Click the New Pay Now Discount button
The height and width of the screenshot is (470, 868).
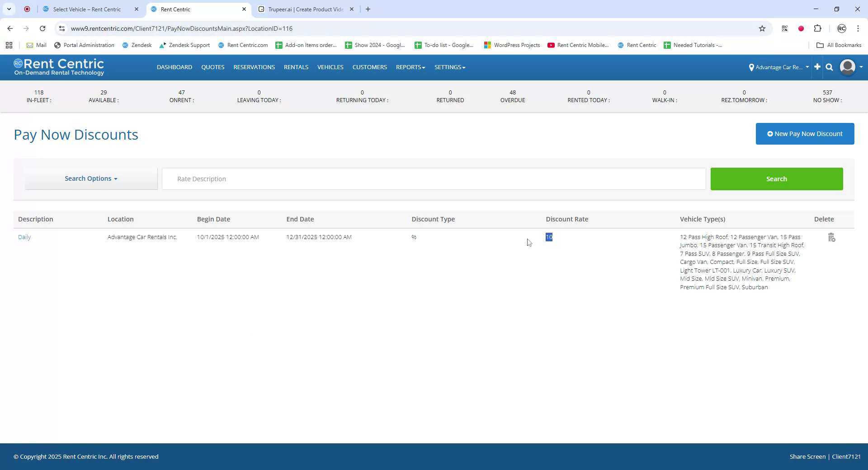click(x=805, y=133)
